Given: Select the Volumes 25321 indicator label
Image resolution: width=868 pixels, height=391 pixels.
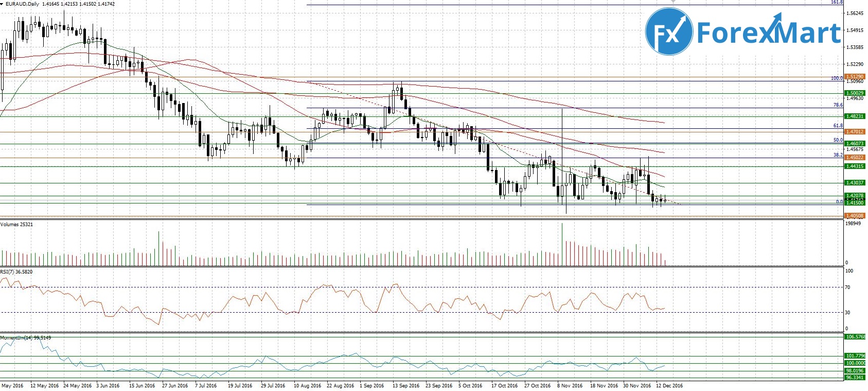Looking at the screenshot, I should click(x=16, y=225).
